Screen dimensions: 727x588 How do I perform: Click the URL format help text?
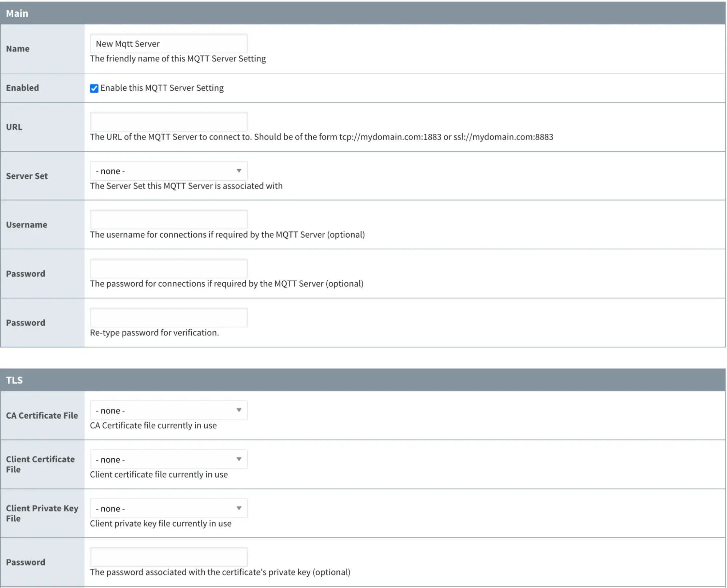tap(321, 137)
